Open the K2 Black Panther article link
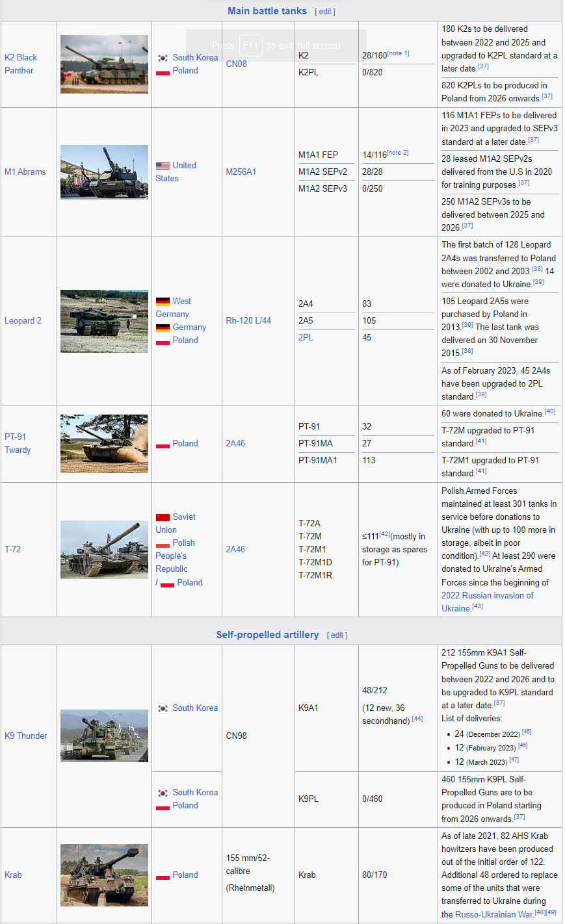The height and width of the screenshot is (924, 565). [20, 64]
